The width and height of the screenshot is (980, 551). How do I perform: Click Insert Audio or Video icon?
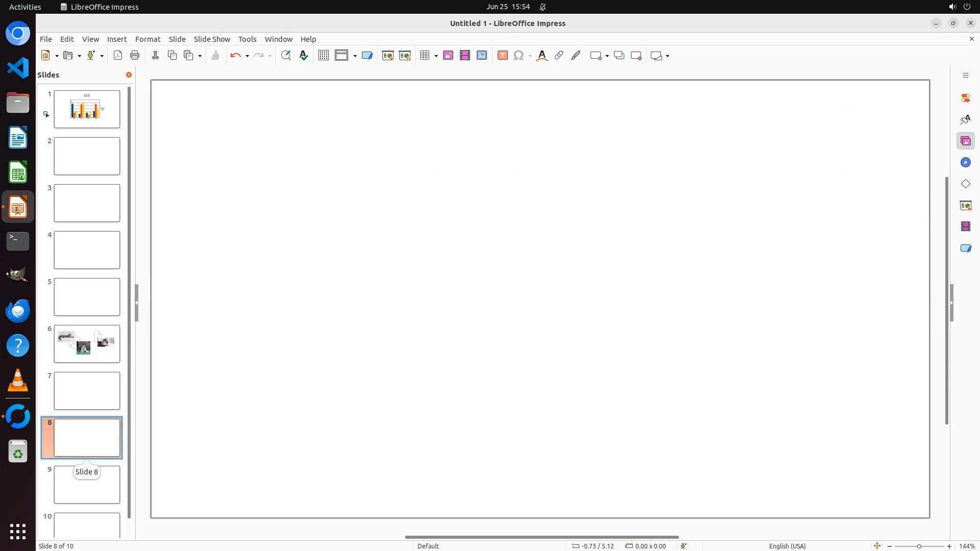click(465, 56)
